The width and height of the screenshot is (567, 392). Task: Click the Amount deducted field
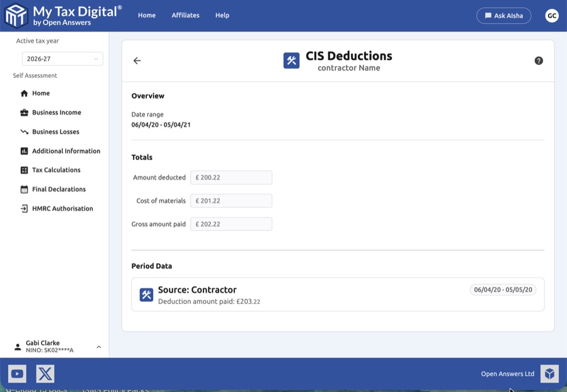pyautogui.click(x=231, y=178)
